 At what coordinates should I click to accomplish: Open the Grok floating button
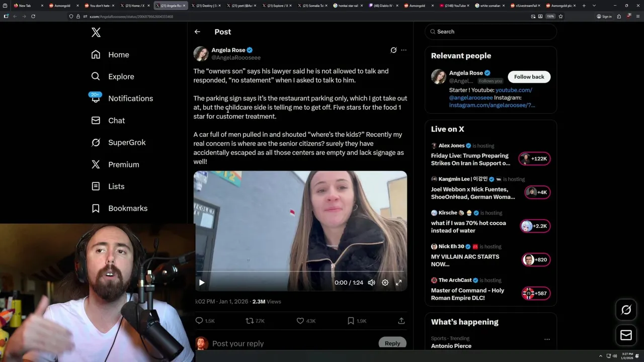626,310
